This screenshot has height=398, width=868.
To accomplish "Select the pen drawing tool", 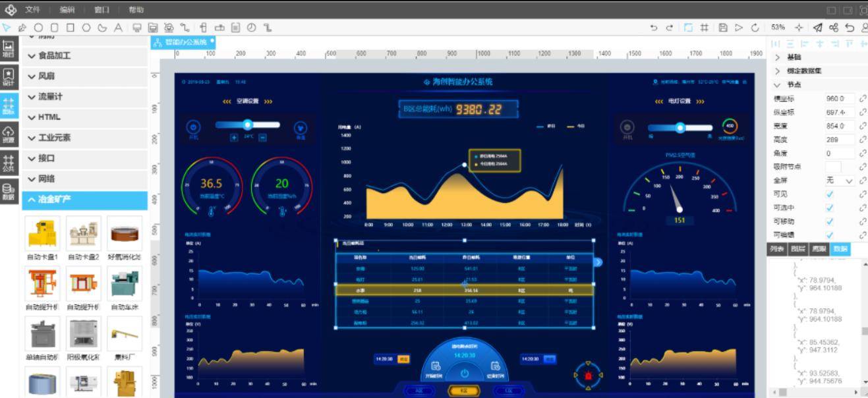I will click(x=22, y=28).
